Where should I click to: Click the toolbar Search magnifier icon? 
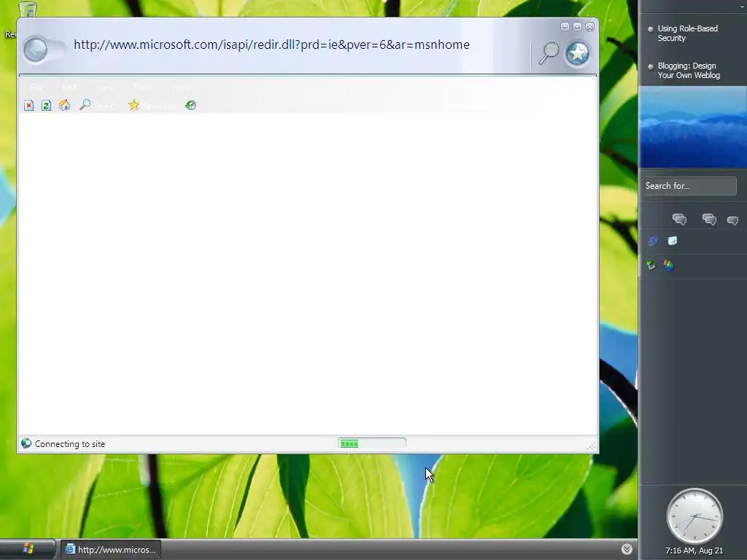(x=85, y=105)
